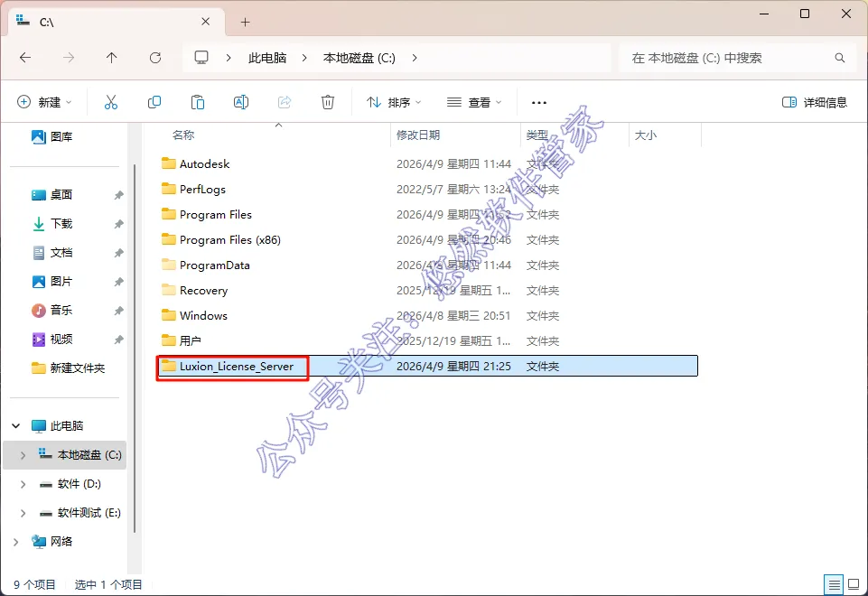The image size is (868, 596).
Task: Toggle the 详细信息 details pane
Action: 815,102
